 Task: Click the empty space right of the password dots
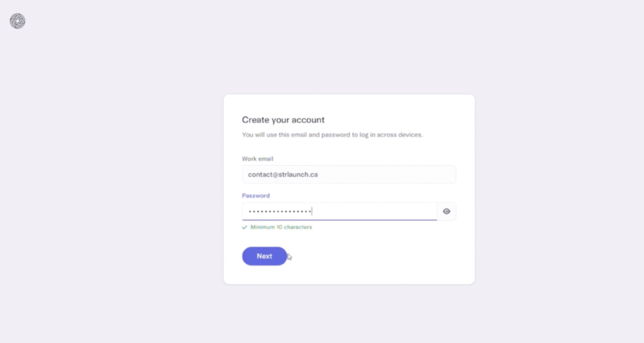[377, 211]
